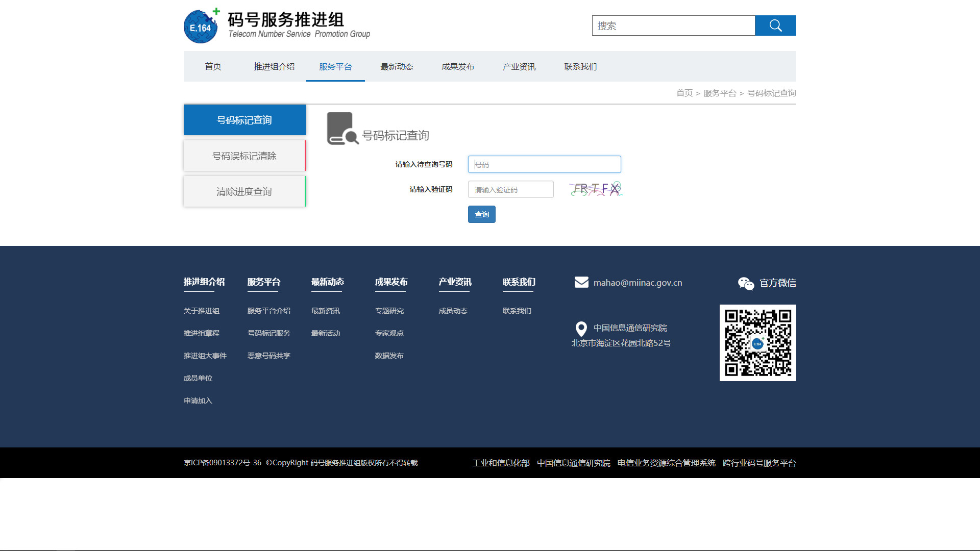This screenshot has width=980, height=551.
Task: Click the captcha image to refresh it
Action: [596, 189]
